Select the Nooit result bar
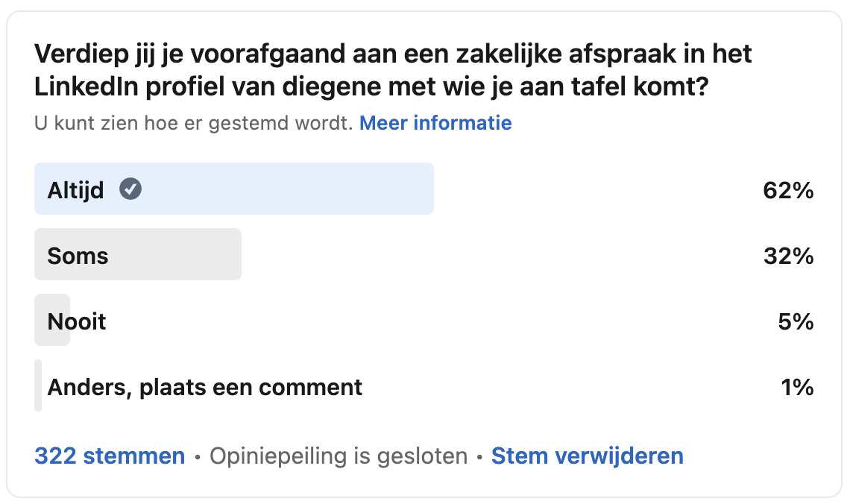This screenshot has width=853, height=504. tap(52, 321)
